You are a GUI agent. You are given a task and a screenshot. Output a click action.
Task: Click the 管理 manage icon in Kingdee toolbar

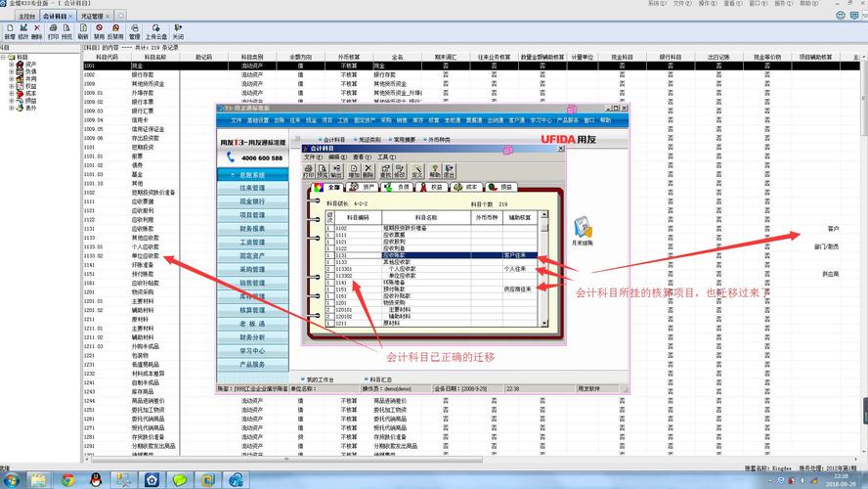[135, 31]
